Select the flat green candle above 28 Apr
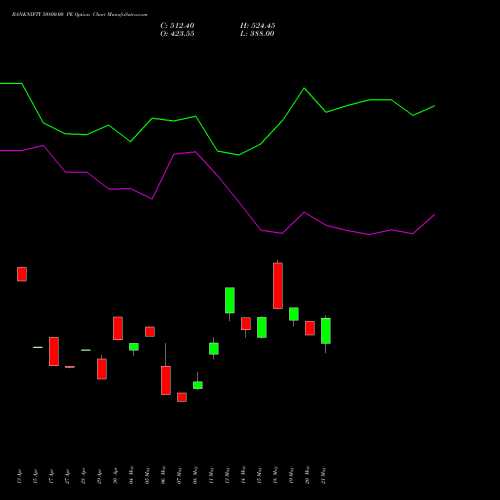 86,350
